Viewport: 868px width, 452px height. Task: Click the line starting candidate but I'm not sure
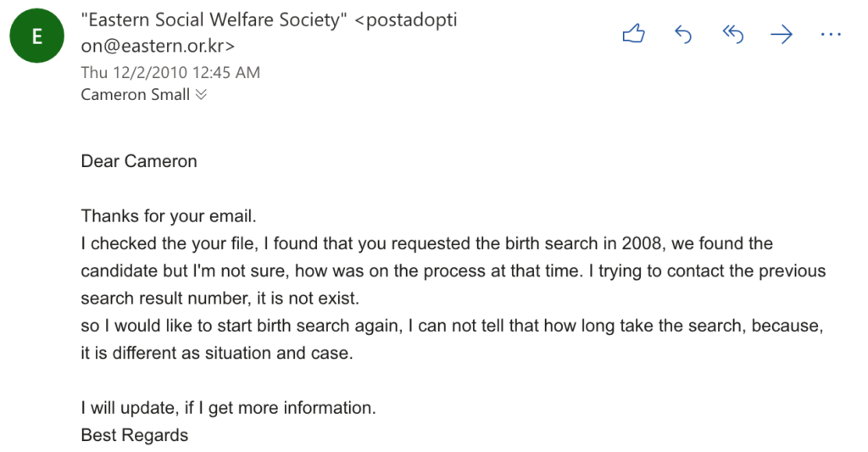coord(453,271)
